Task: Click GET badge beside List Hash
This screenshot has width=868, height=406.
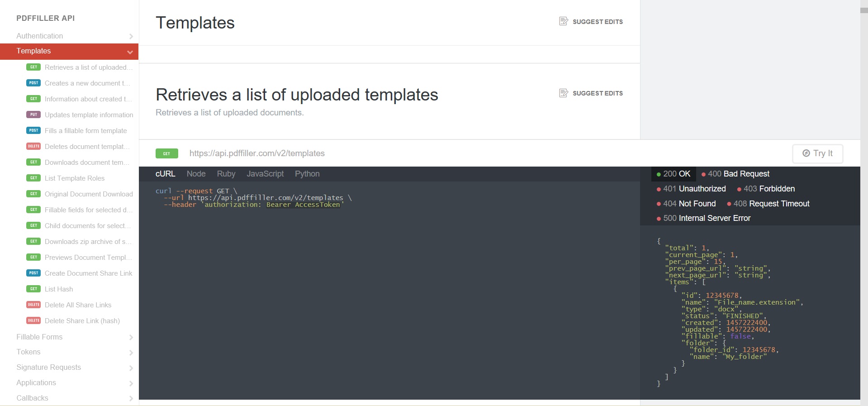Action: click(x=33, y=289)
